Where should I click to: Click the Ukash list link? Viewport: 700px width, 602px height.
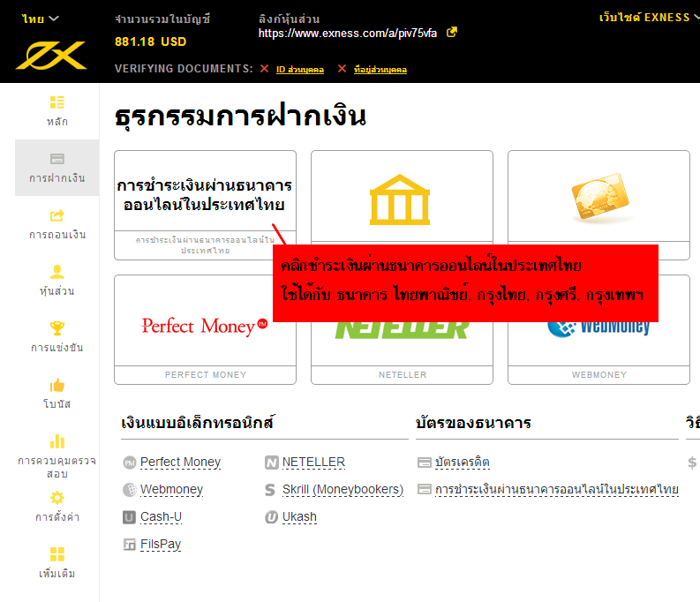(299, 516)
